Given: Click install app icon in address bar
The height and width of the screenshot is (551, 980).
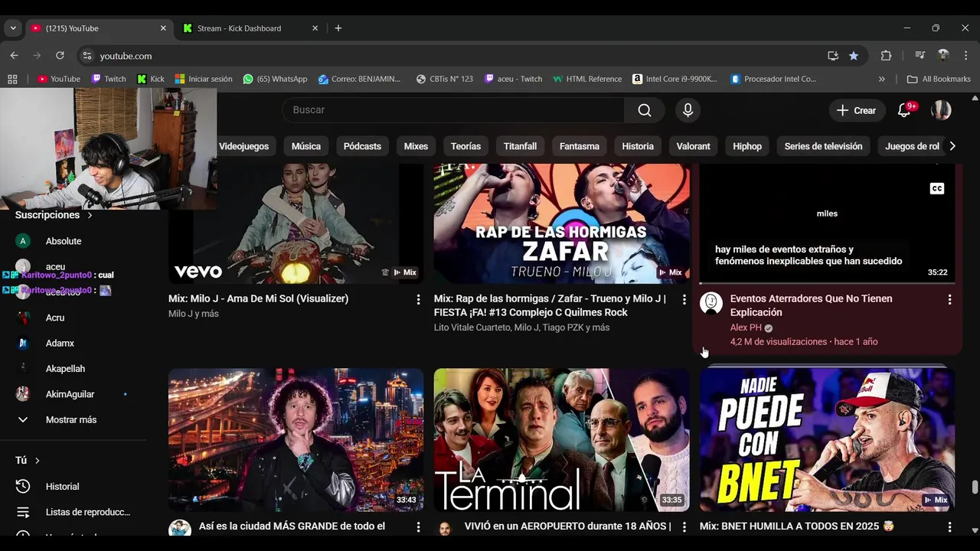Looking at the screenshot, I should (833, 56).
